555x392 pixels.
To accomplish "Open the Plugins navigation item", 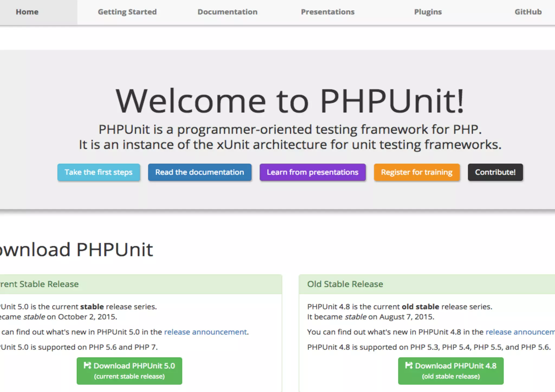I will [428, 12].
